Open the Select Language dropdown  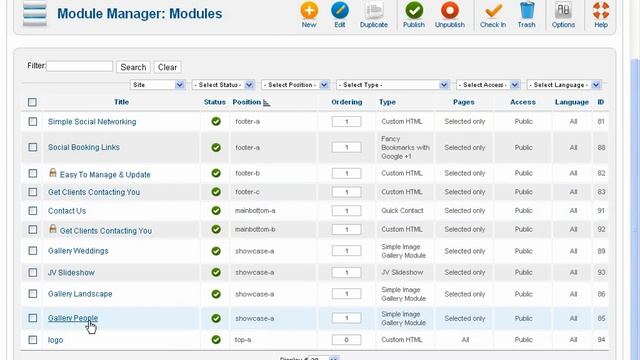(564, 85)
